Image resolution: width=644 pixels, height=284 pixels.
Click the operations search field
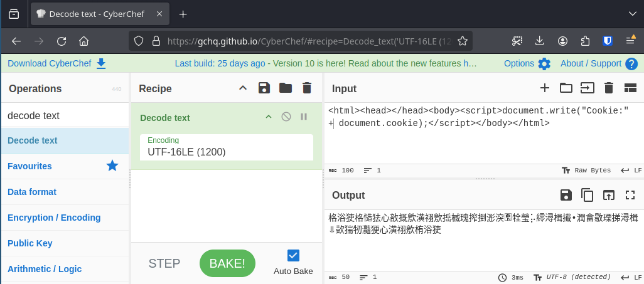pyautogui.click(x=65, y=116)
